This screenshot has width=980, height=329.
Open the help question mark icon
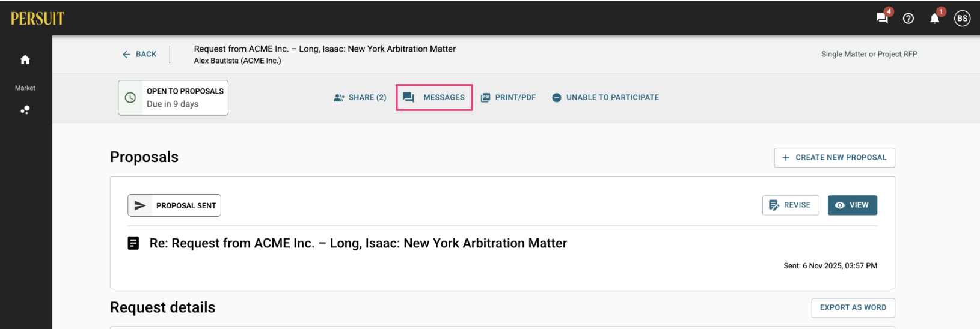908,19
